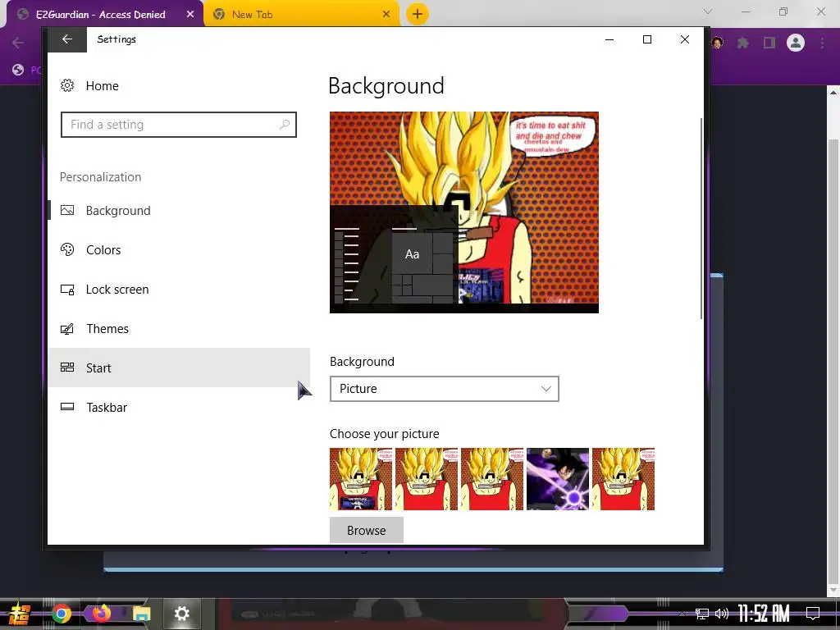
Task: Switch to the New Tab browser tab
Action: (302, 15)
